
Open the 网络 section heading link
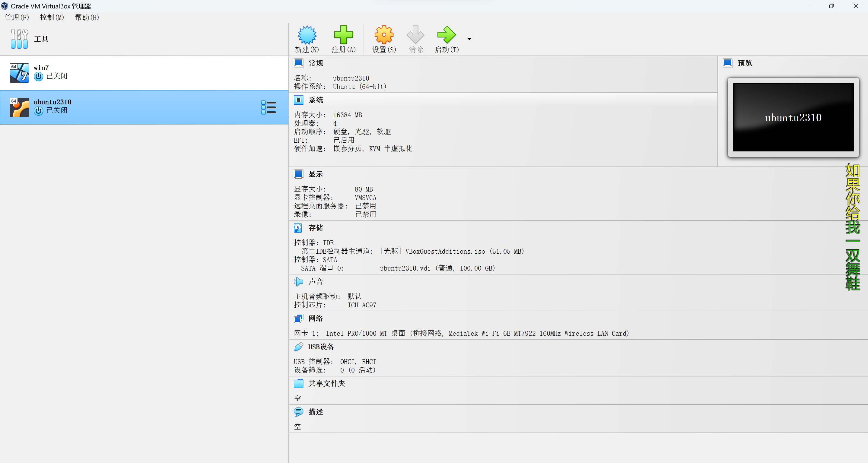click(x=316, y=319)
